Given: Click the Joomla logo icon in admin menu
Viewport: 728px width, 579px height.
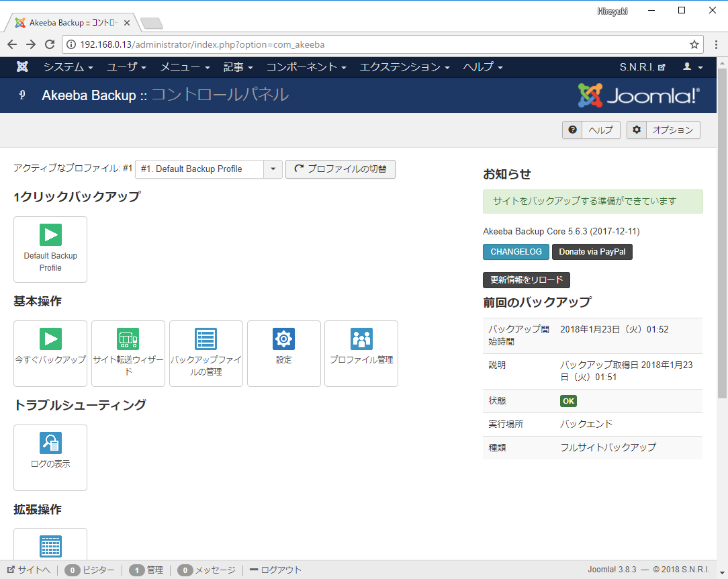Looking at the screenshot, I should pyautogui.click(x=21, y=67).
